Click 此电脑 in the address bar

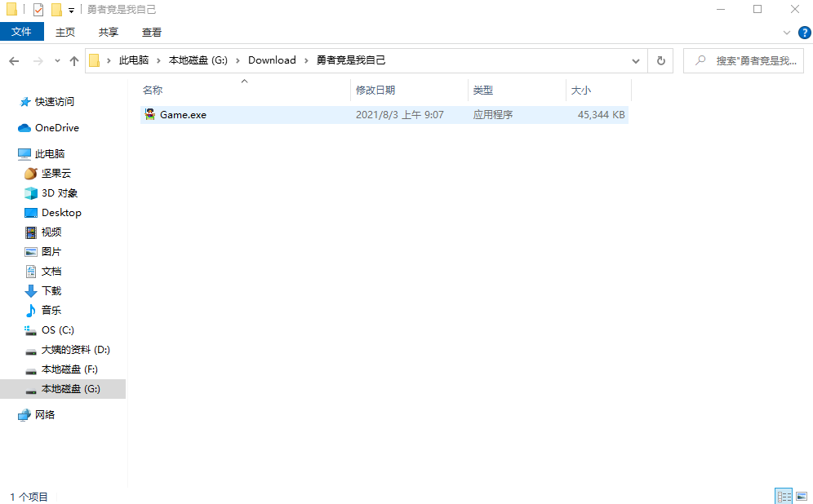click(134, 60)
